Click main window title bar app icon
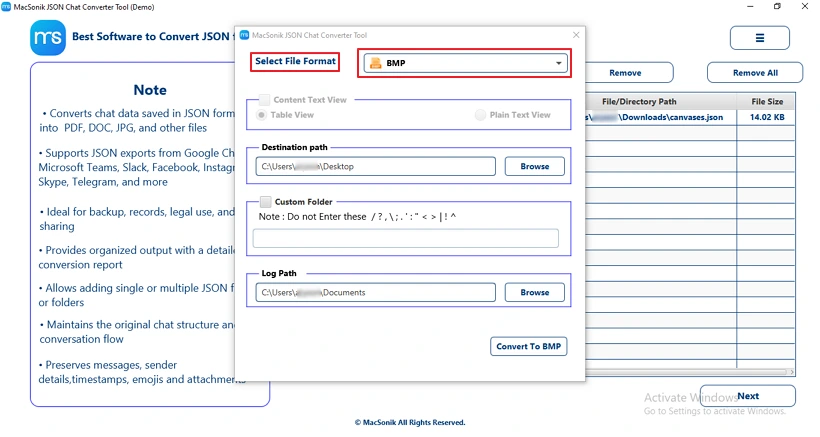The image size is (820, 437). pyautogui.click(x=6, y=7)
